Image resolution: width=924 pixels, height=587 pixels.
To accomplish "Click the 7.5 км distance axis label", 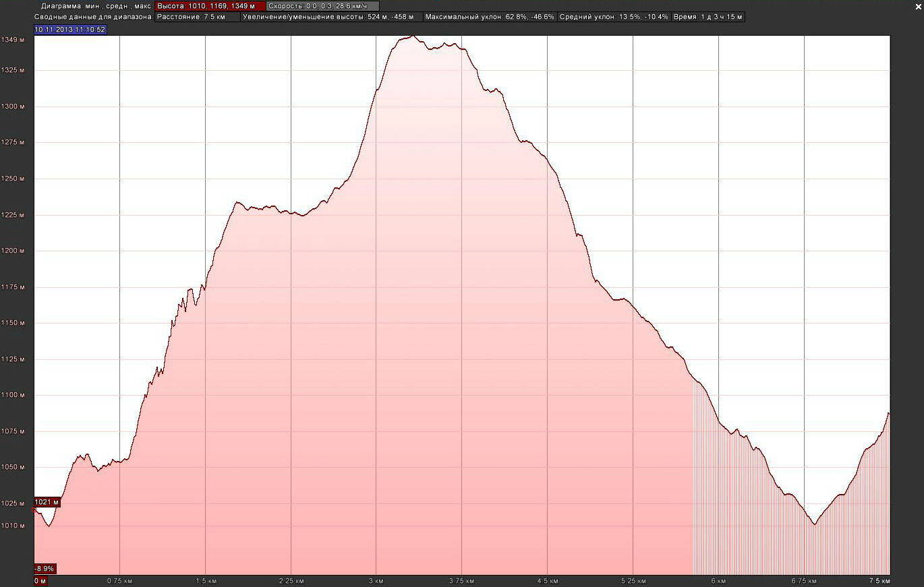I will click(879, 581).
